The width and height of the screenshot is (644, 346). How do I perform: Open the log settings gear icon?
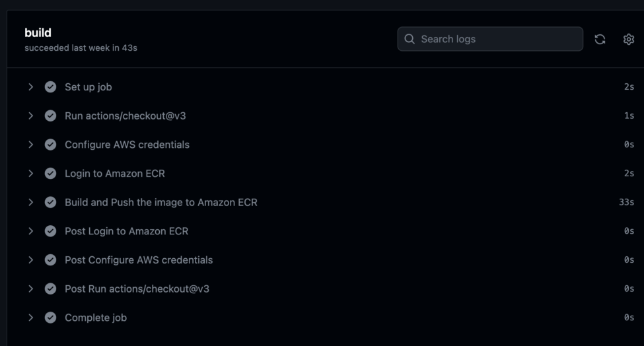628,39
